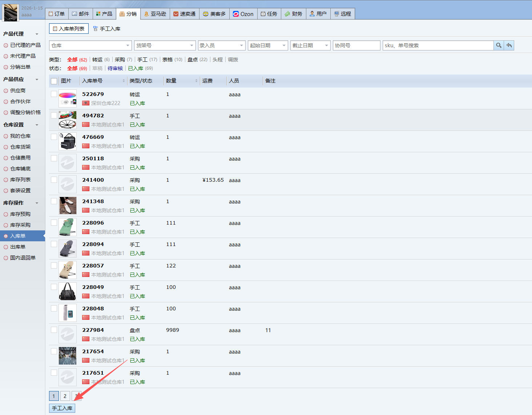Open the manual inbound icon tab at top
Viewport: 532px width, 415px height.
[96, 29]
